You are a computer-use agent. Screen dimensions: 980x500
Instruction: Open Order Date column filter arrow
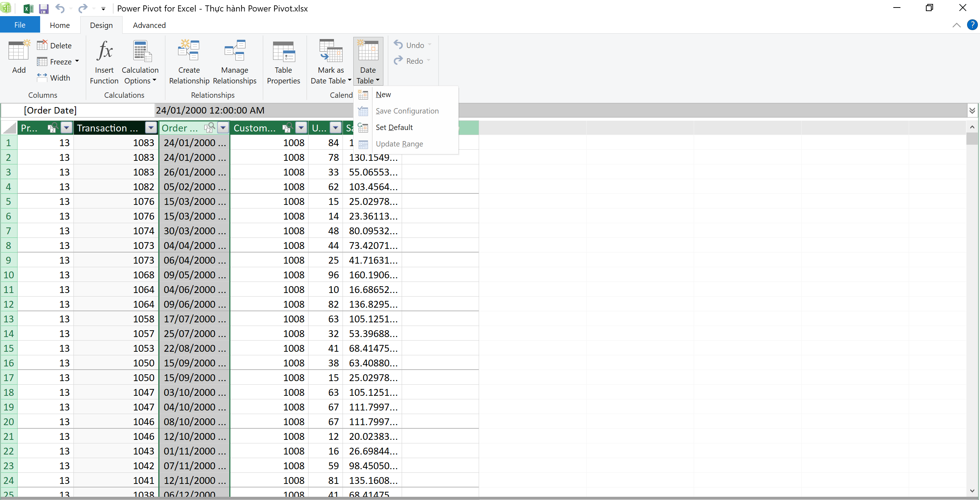[223, 128]
